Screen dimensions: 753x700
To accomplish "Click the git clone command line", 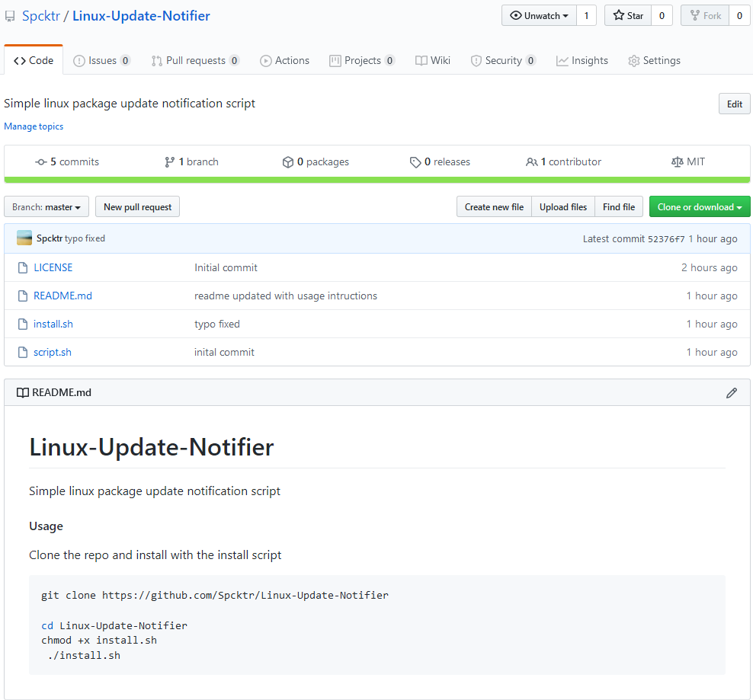I will pyautogui.click(x=215, y=596).
